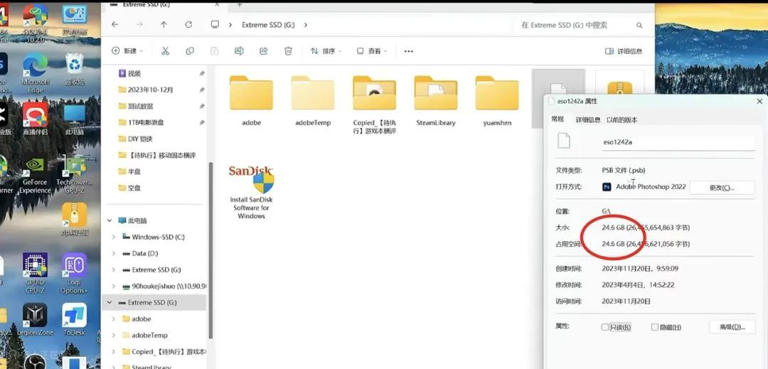Click the navigation pane scrollbar
The image size is (768, 369).
(x=211, y=250)
